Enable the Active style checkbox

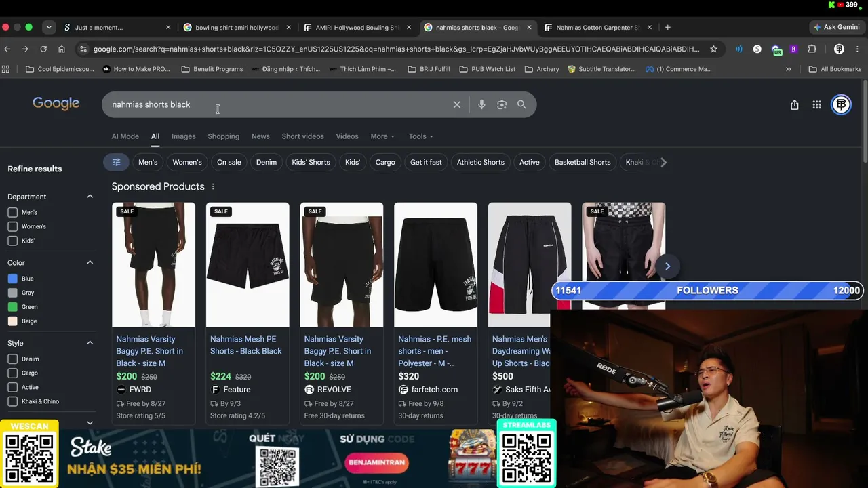pyautogui.click(x=12, y=387)
